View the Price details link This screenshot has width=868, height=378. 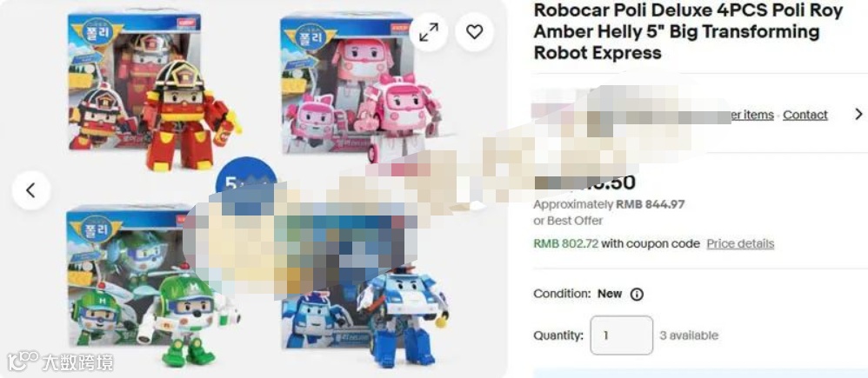click(740, 243)
